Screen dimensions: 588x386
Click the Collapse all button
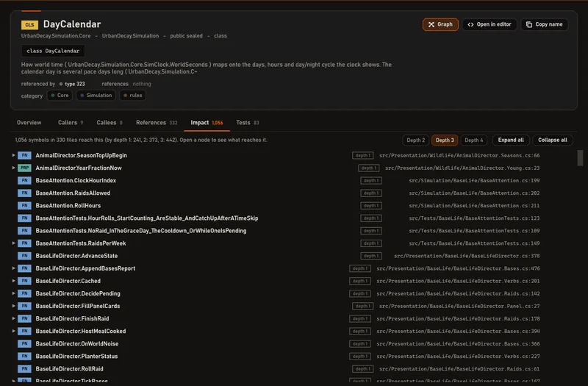click(553, 140)
